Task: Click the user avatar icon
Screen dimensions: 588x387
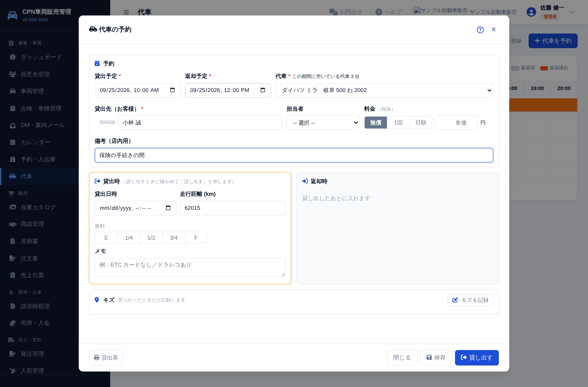Action: 531,12
